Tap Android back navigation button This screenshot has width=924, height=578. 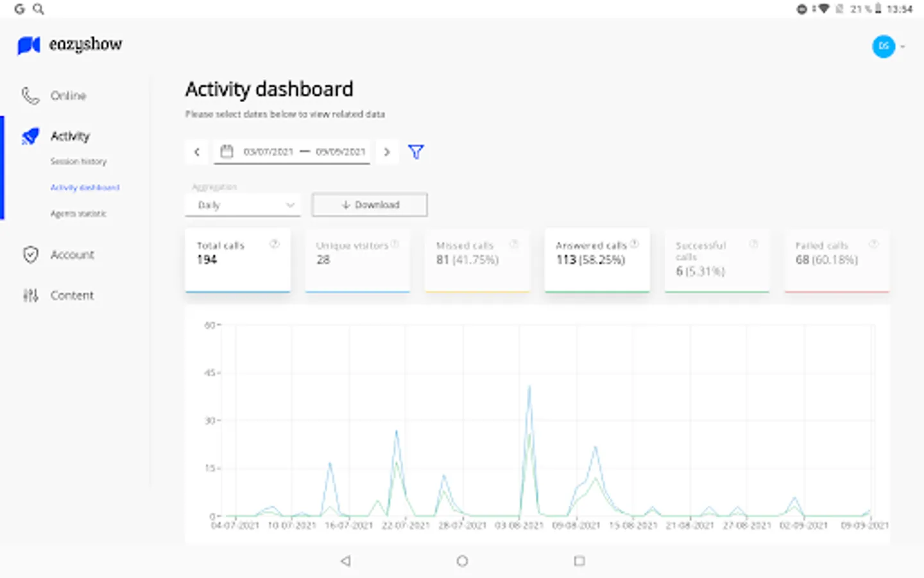coord(345,561)
